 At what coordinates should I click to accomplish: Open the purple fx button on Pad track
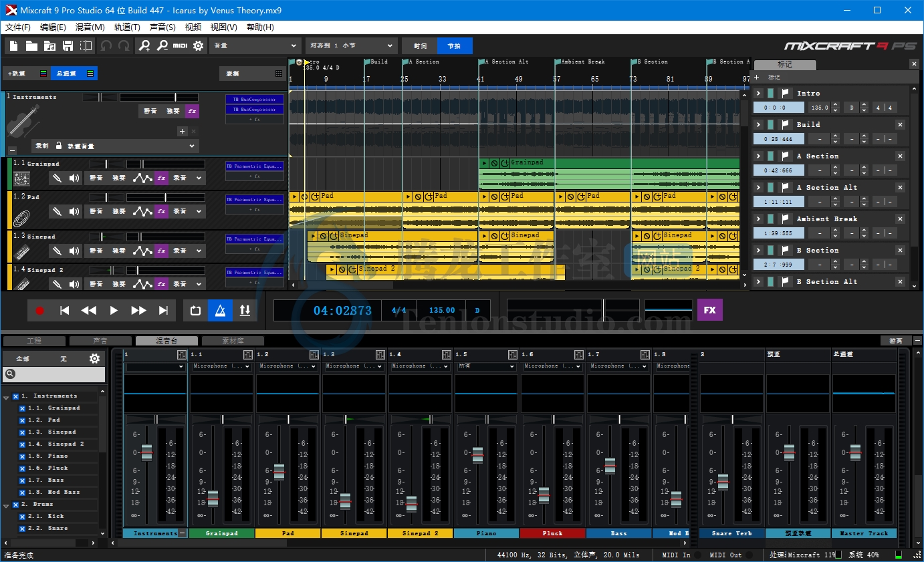coord(161,211)
